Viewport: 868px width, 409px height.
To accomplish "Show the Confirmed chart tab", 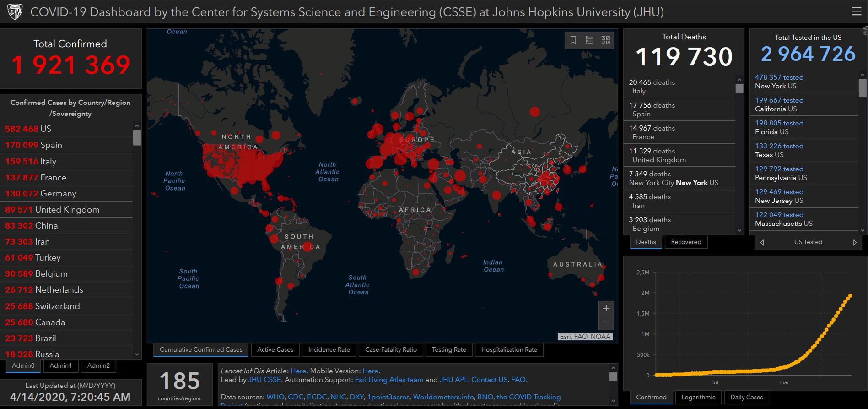I will [651, 397].
